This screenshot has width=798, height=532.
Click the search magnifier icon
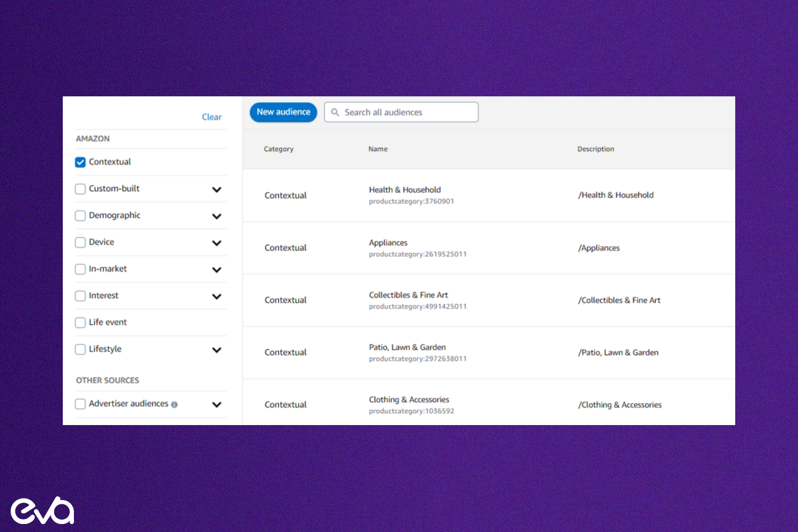[x=335, y=112]
